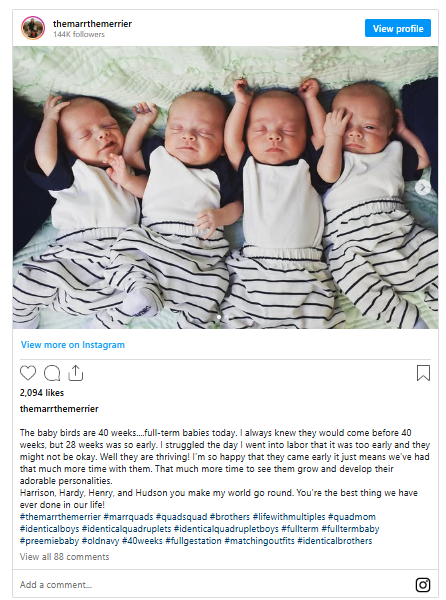Screen dimensions: 446x600
Task: Click the heart like icon
Action: point(28,373)
